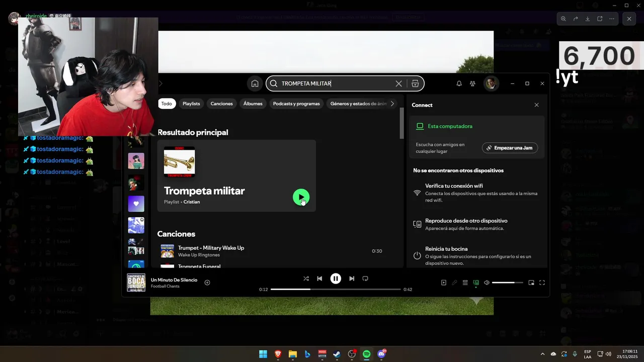Select Géneros y estados de ánimo filter
Viewport: 644px width, 362px height.
click(x=358, y=104)
